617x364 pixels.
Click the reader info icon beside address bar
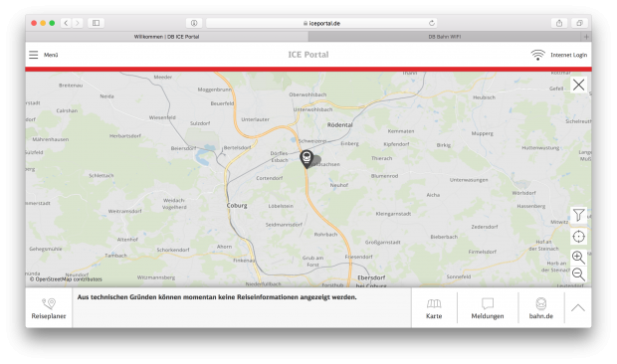[x=194, y=23]
